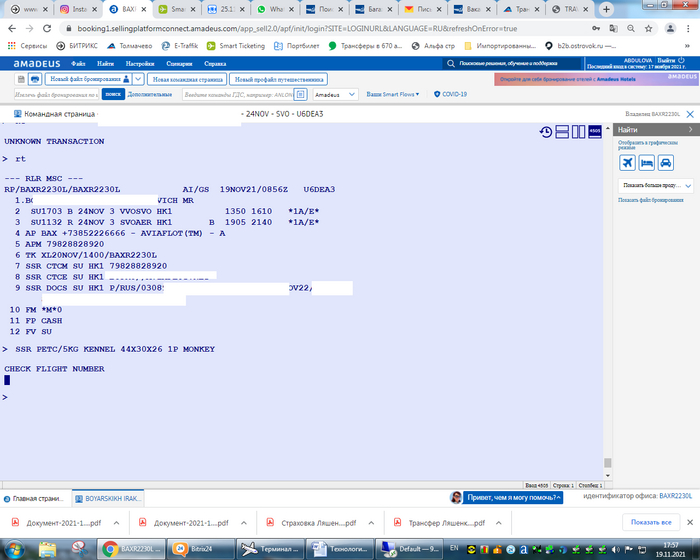Open the 'Файл' menu
The image size is (700, 560).
click(x=77, y=63)
